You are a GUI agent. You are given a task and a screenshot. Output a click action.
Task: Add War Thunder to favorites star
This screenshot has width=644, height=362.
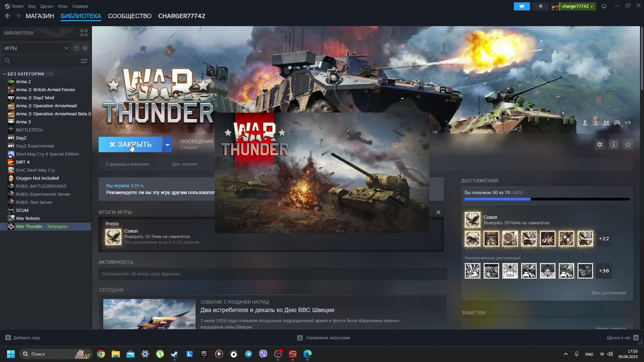[628, 144]
